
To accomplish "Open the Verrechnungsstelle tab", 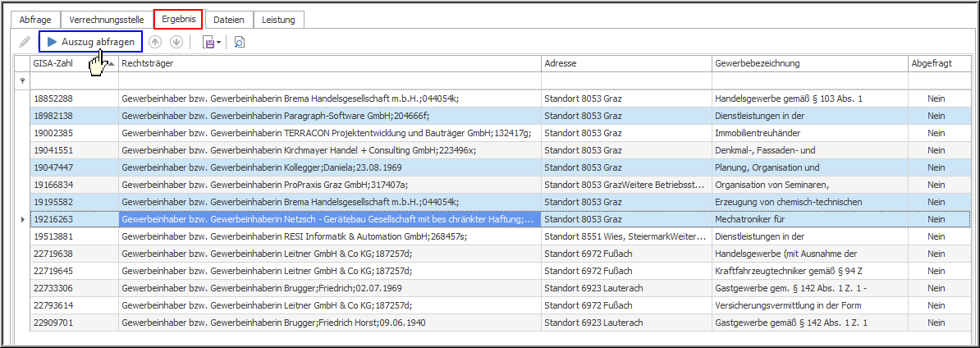I will pyautogui.click(x=107, y=20).
